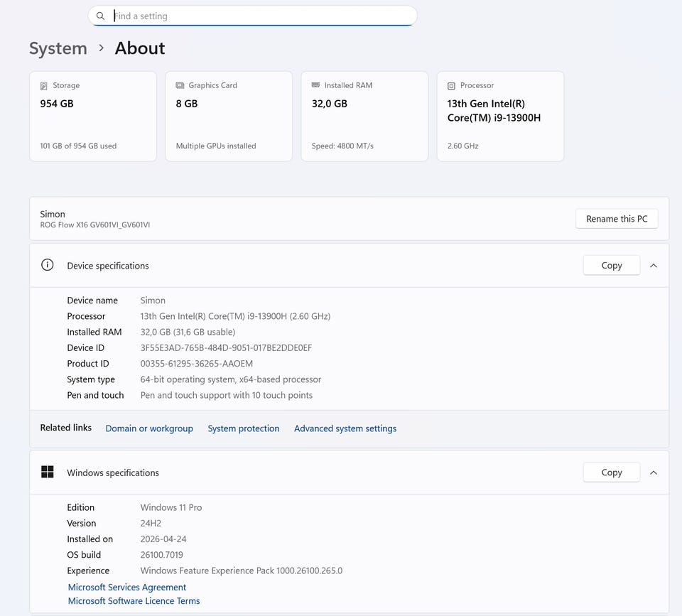Open Advanced system settings link
The height and width of the screenshot is (616, 682).
pyautogui.click(x=345, y=428)
